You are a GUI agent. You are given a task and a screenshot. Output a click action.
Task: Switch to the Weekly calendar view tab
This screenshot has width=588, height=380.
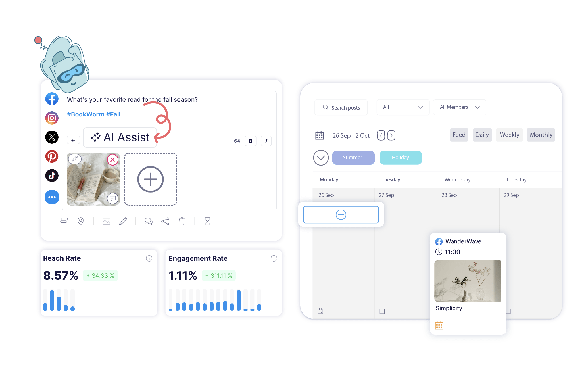point(510,135)
